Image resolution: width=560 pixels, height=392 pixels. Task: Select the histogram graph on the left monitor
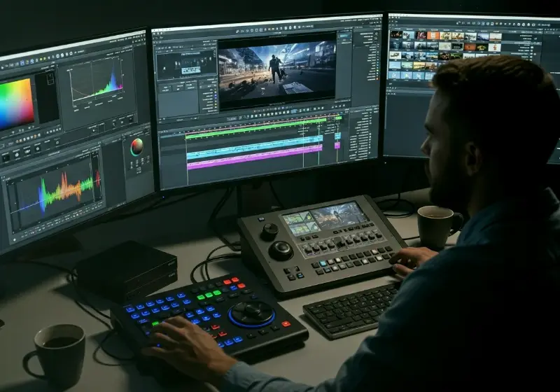(96, 83)
